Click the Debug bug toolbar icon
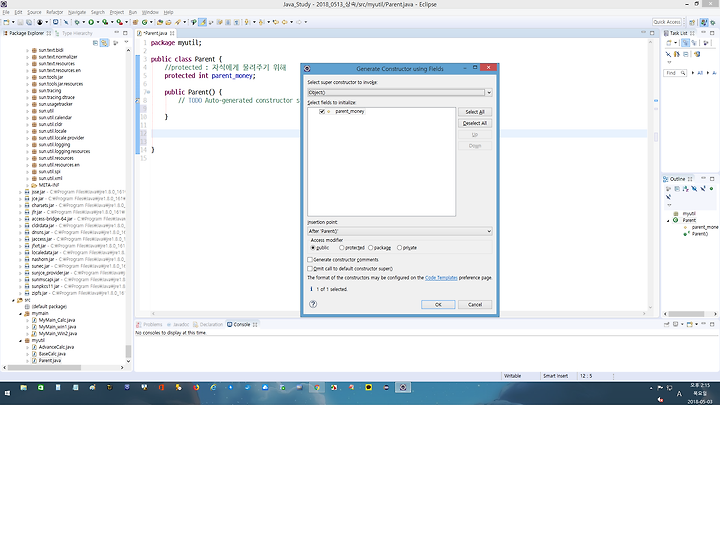 pos(77,22)
